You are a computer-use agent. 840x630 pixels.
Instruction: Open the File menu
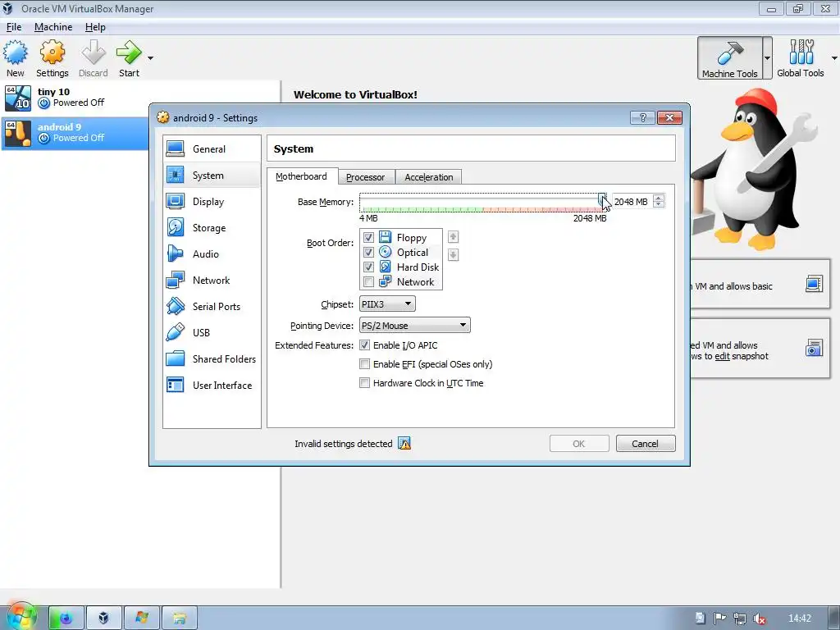click(14, 27)
